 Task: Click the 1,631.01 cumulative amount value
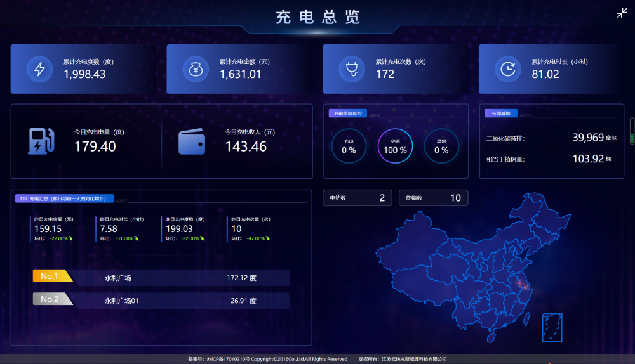pos(241,74)
